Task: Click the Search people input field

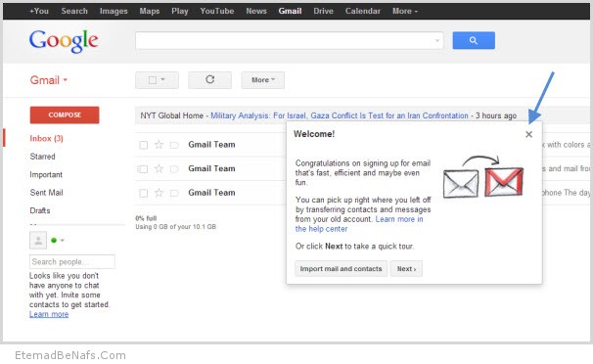Action: (71, 261)
